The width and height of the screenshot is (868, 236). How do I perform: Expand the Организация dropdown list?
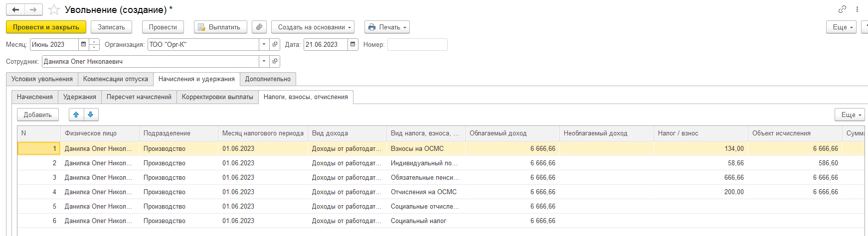tap(264, 44)
